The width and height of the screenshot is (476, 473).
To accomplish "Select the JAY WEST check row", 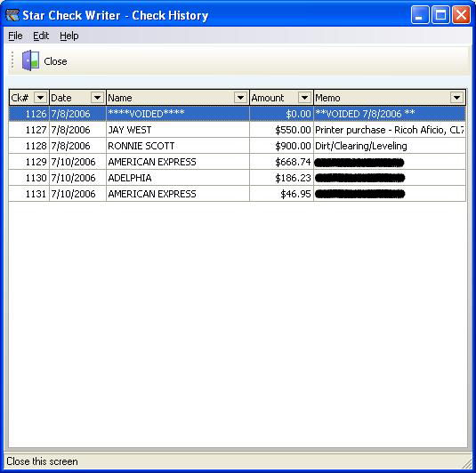I will click(x=237, y=130).
